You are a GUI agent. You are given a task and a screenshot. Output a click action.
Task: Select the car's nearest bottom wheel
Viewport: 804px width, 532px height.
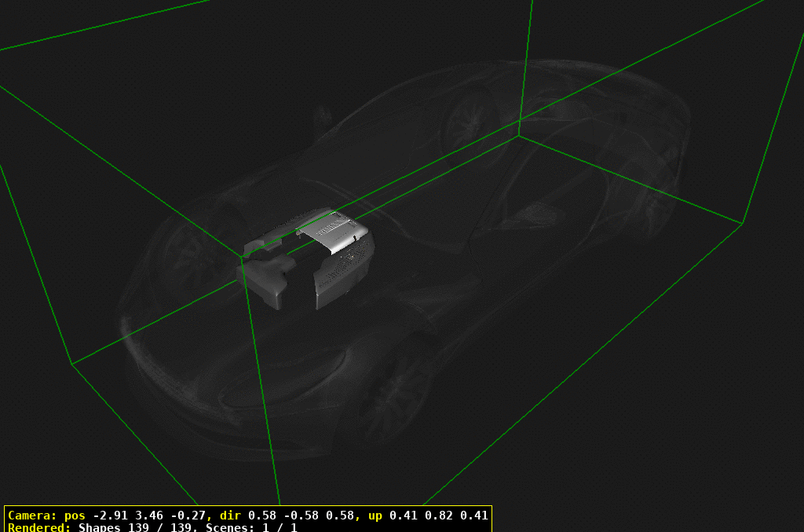[389, 400]
